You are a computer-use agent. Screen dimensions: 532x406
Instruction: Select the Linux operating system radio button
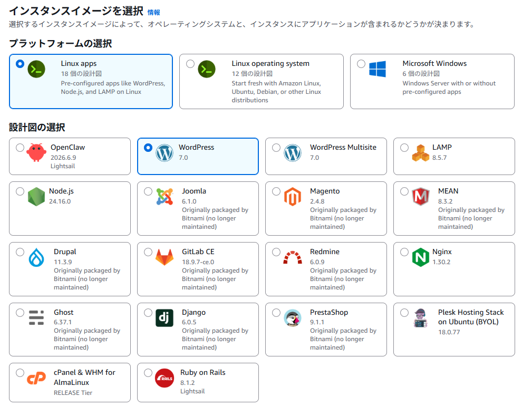[x=190, y=64]
